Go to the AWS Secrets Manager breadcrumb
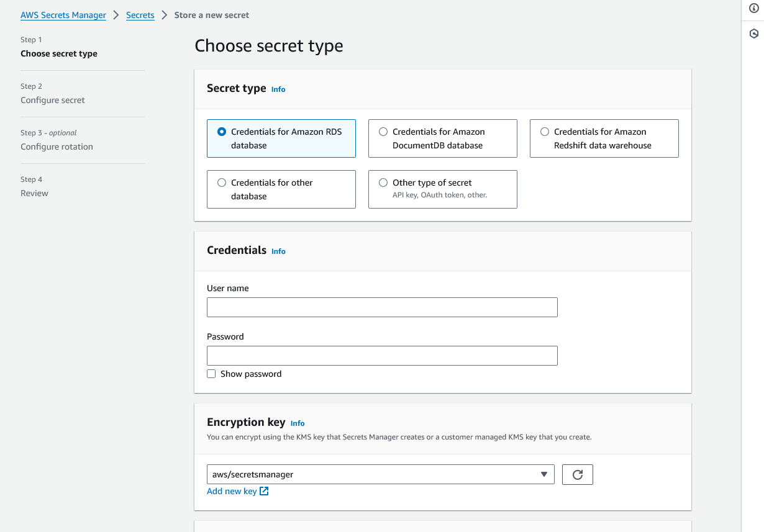Viewport: 764px width, 532px height. click(x=63, y=15)
